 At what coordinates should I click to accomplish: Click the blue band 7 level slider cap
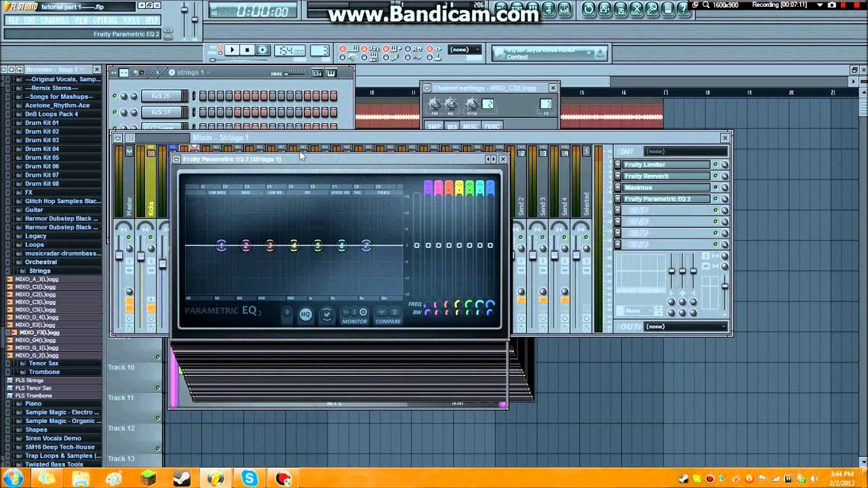pos(490,188)
